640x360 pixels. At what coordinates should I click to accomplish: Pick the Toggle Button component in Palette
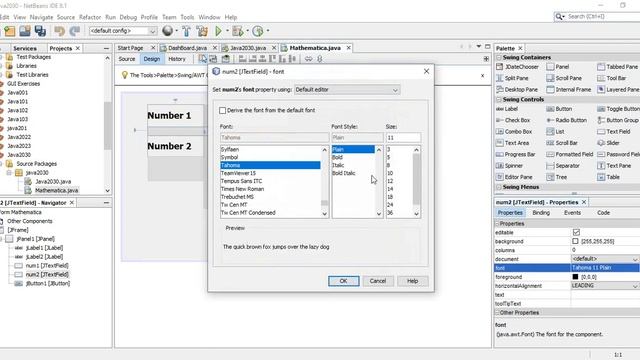click(x=618, y=109)
